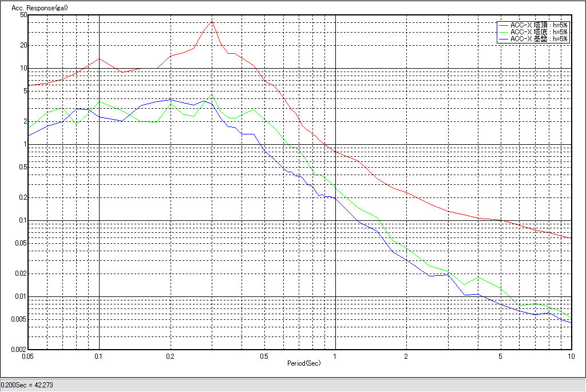This screenshot has height=392, width=586.
Task: Click the '0.05' label on the X axis
Action: click(x=27, y=356)
